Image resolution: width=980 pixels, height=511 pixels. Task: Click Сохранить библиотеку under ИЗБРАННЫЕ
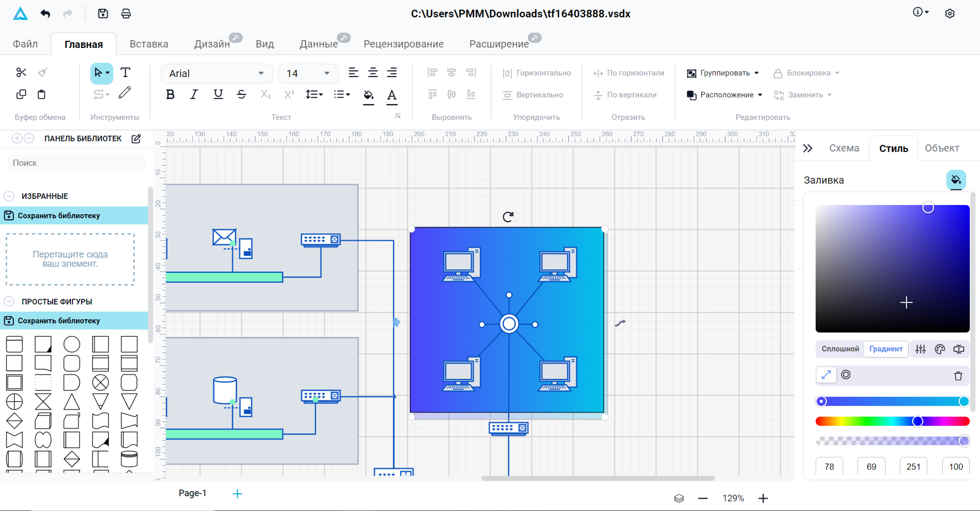(59, 215)
